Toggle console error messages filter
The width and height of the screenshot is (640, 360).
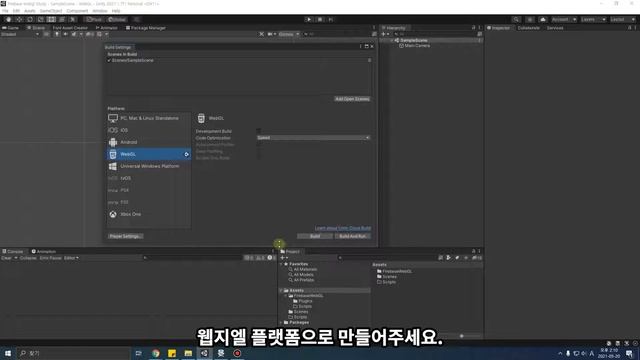(271, 258)
